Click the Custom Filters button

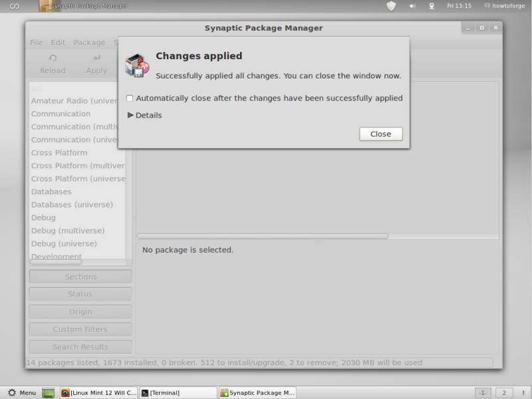click(80, 329)
